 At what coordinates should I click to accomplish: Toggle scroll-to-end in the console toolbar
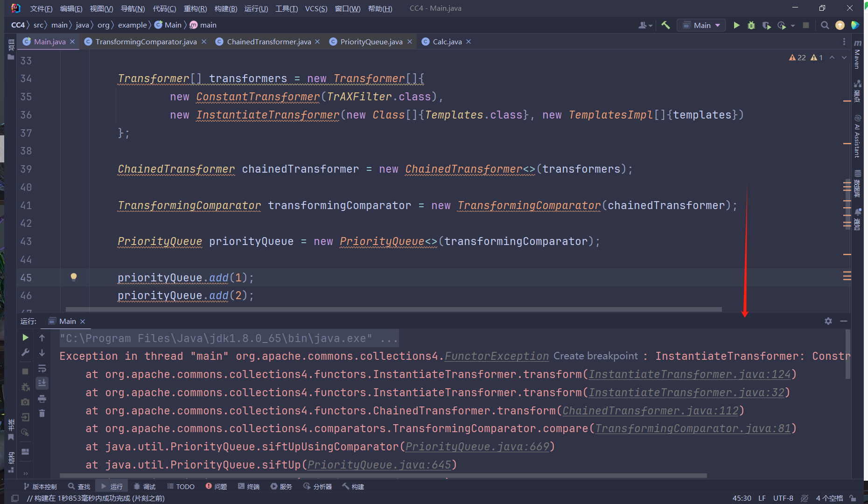(x=42, y=383)
